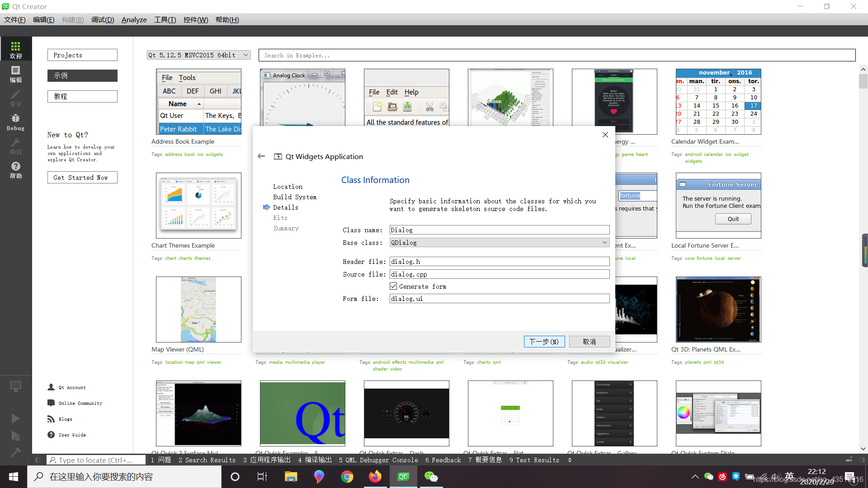Enable the Details step indicator
Image resolution: width=868 pixels, height=488 pixels.
click(285, 207)
